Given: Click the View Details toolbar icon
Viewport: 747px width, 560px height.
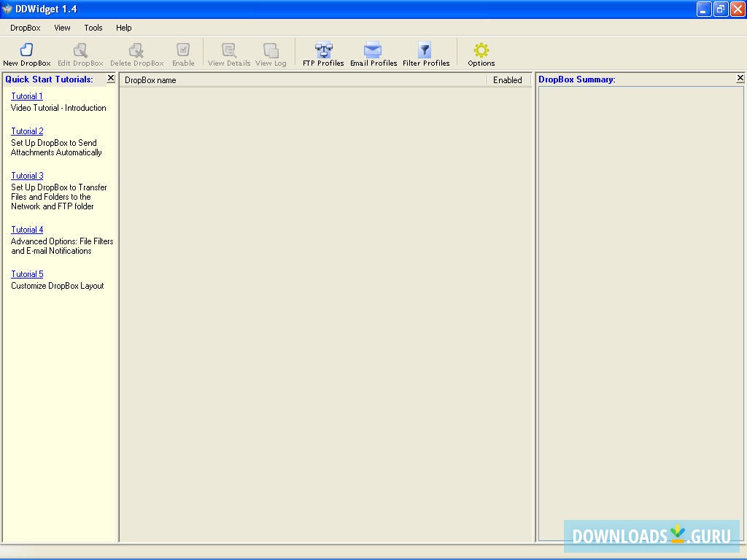Looking at the screenshot, I should [x=228, y=52].
